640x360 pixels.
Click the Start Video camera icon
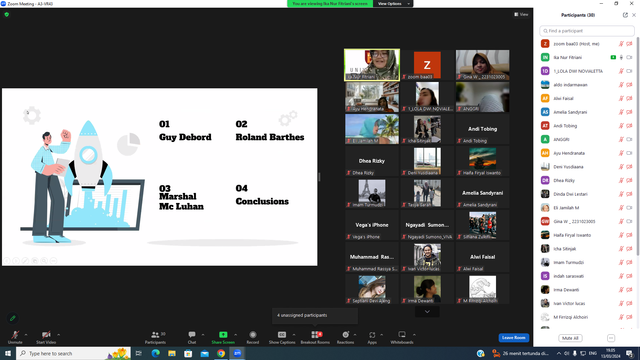[46, 335]
